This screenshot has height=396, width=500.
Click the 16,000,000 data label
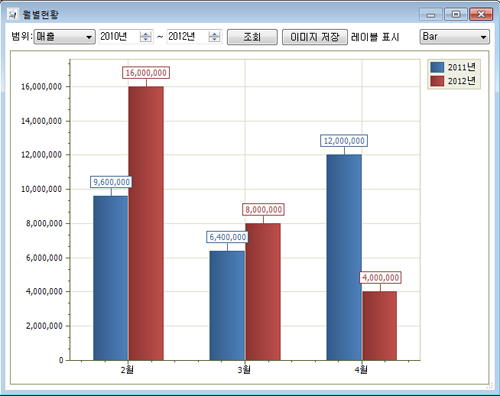tap(146, 73)
